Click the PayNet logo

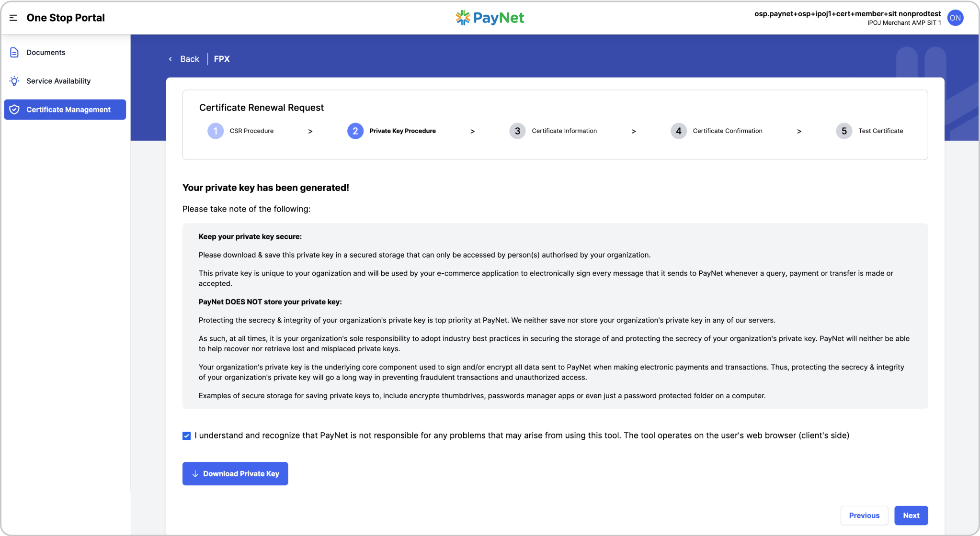pos(490,18)
